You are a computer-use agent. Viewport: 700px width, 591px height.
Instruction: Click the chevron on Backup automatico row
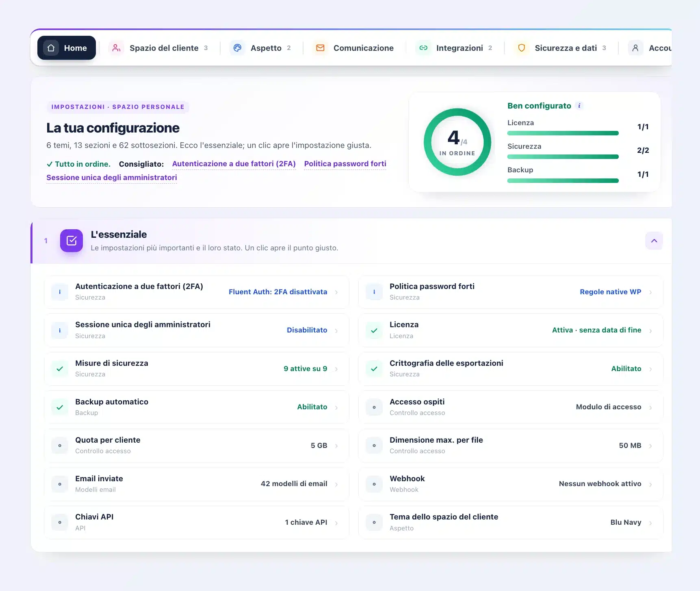click(x=336, y=408)
